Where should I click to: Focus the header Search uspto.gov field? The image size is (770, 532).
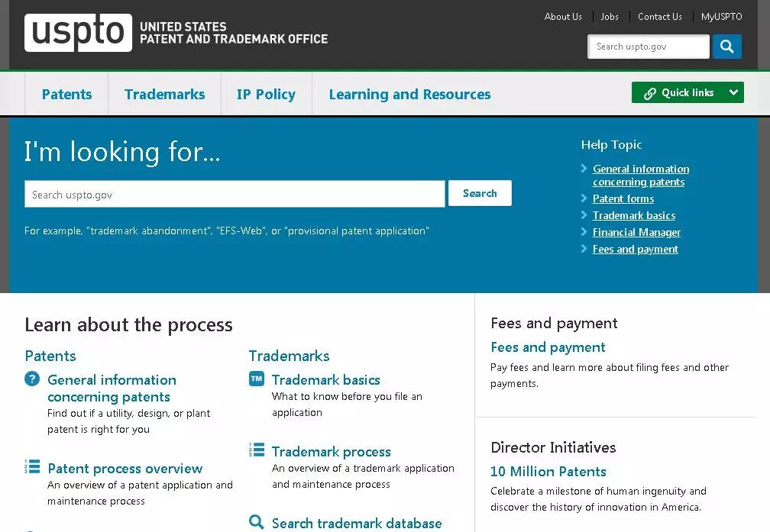click(x=649, y=47)
